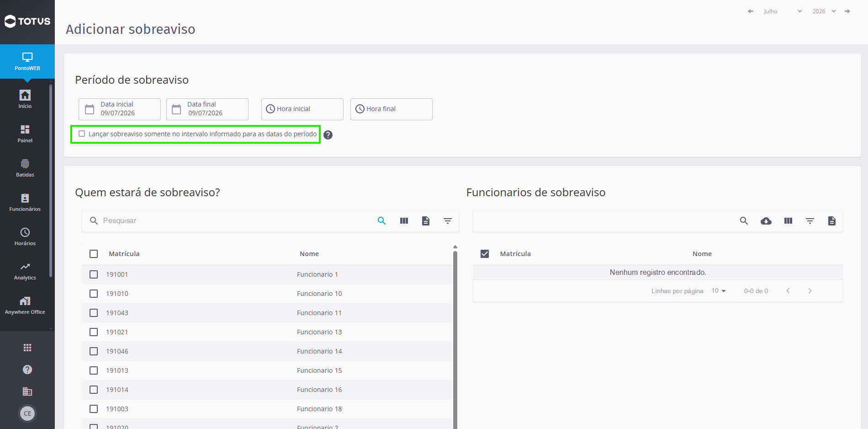Check the box for Funcionario 1
Screen dimensions: 868x429
point(94,274)
